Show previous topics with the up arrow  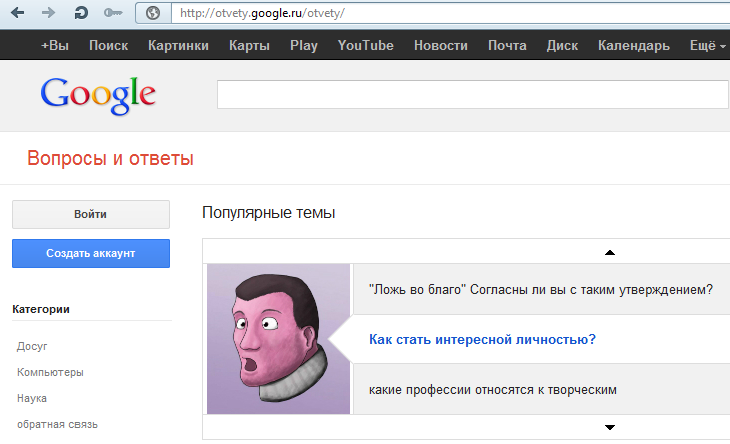(609, 253)
